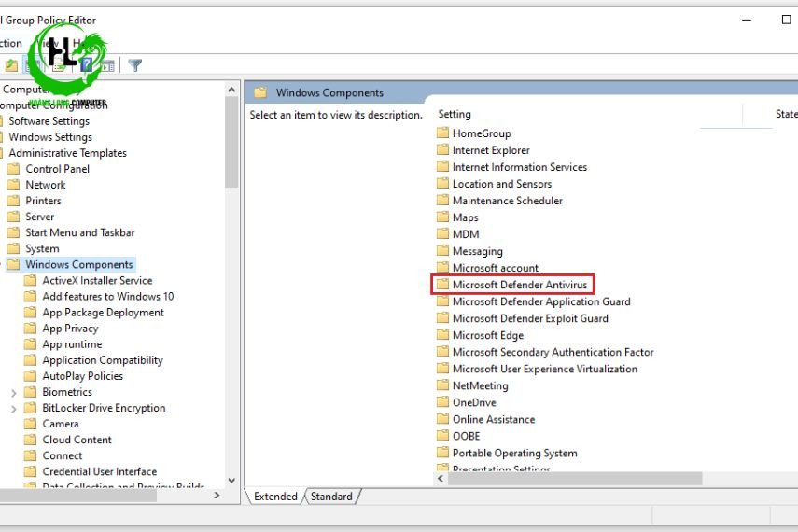Toggle the Show/Hide Action Pane toolbar icon
Screen dimensions: 798x532
107,65
